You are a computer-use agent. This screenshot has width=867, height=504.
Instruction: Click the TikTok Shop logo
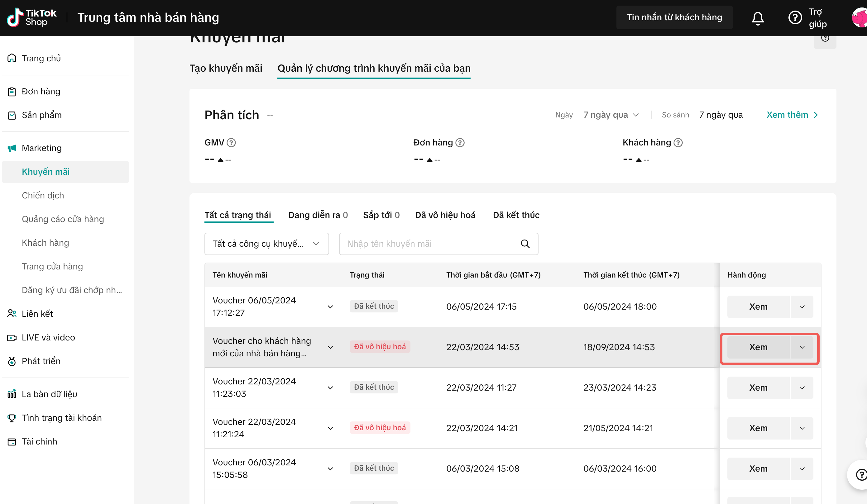(32, 17)
